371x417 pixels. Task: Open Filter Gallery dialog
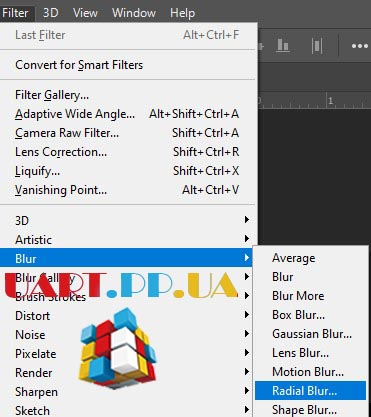coord(128,95)
